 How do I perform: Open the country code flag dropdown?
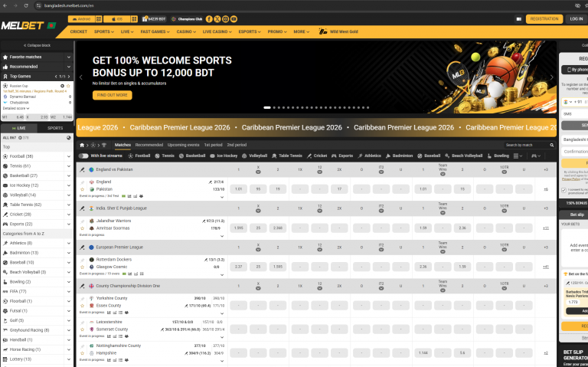pos(568,102)
